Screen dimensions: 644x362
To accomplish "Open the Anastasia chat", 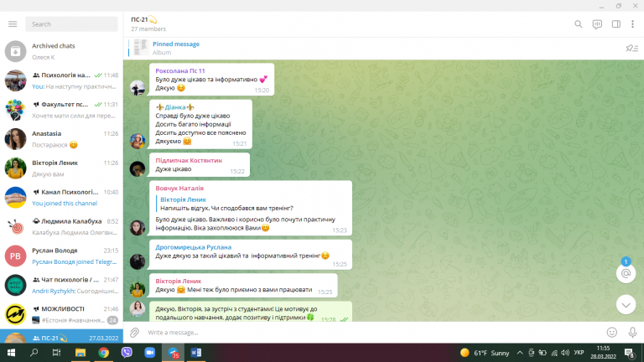I will 61,139.
